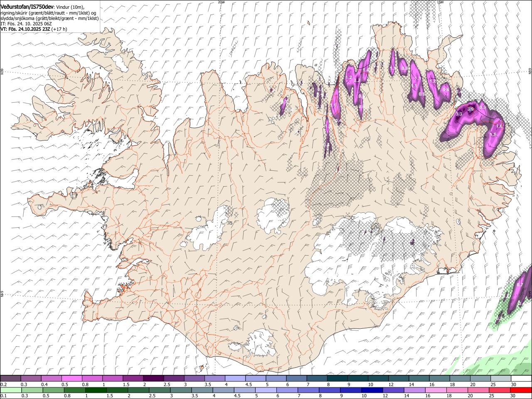Click the dark purple snow swatch labeled 2
This screenshot has width=532, height=399.
(x=153, y=378)
